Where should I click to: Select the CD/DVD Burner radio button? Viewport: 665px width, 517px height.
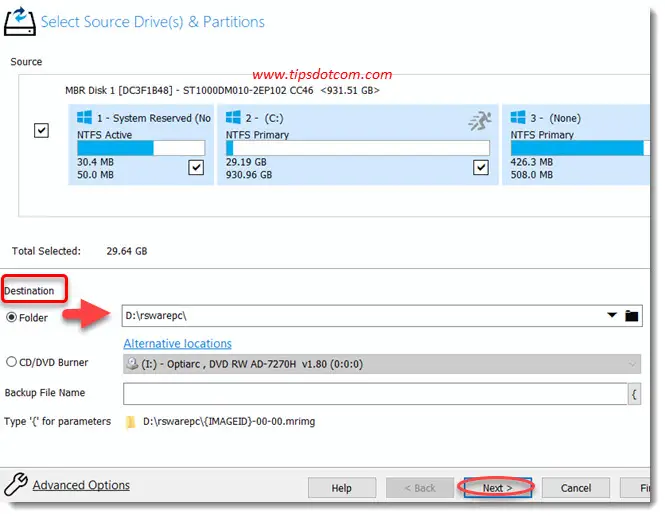click(x=11, y=362)
